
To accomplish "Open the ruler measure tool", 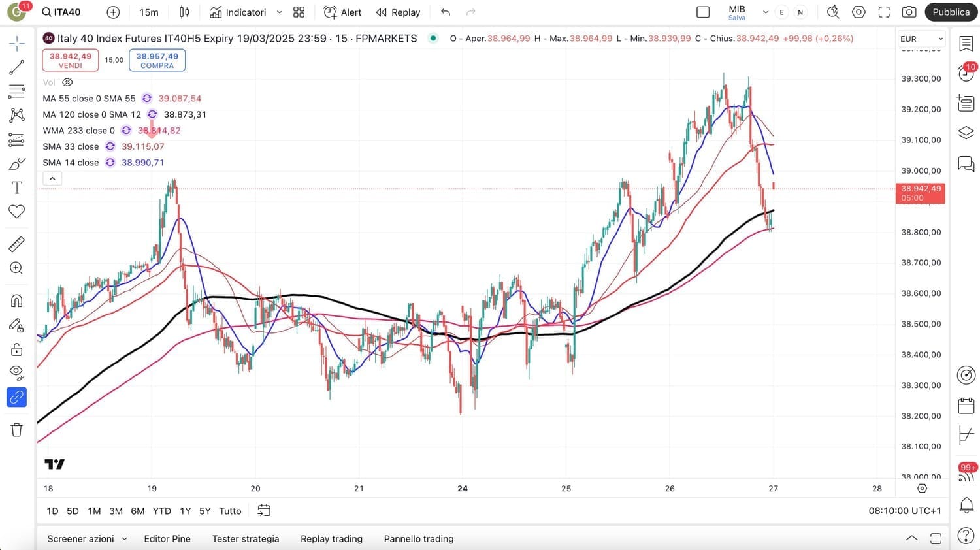I will pyautogui.click(x=17, y=244).
